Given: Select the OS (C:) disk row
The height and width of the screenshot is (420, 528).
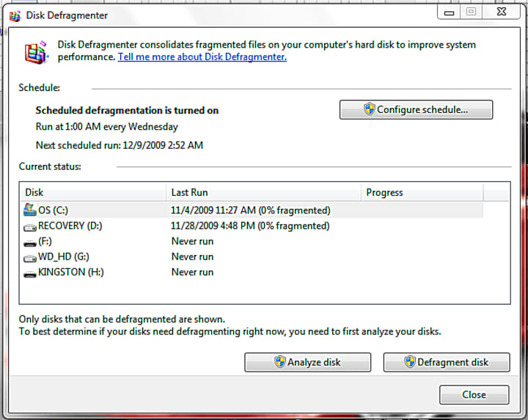Looking at the screenshot, I should click(252, 210).
